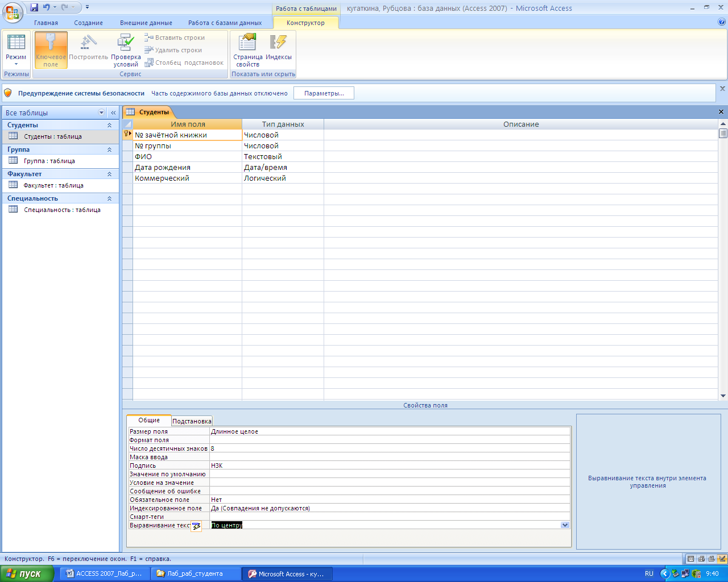Open Работа с базами данных tab

(225, 23)
